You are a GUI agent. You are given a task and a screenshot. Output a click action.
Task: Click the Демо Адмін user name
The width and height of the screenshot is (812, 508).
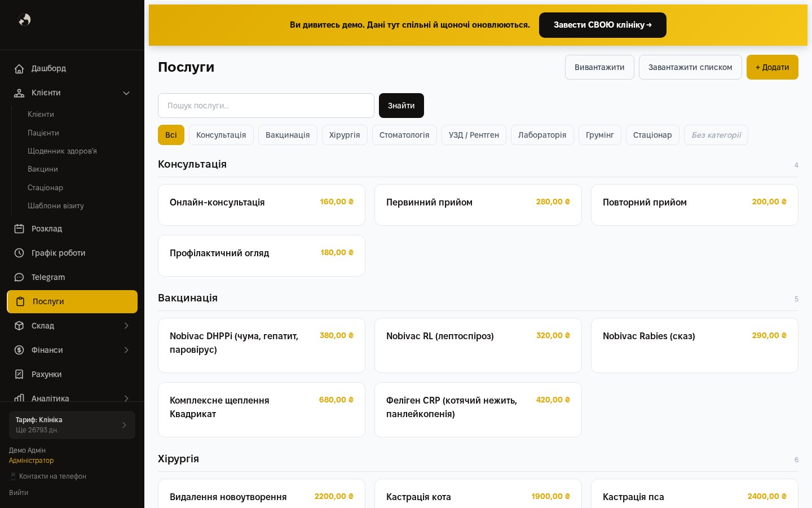click(27, 450)
